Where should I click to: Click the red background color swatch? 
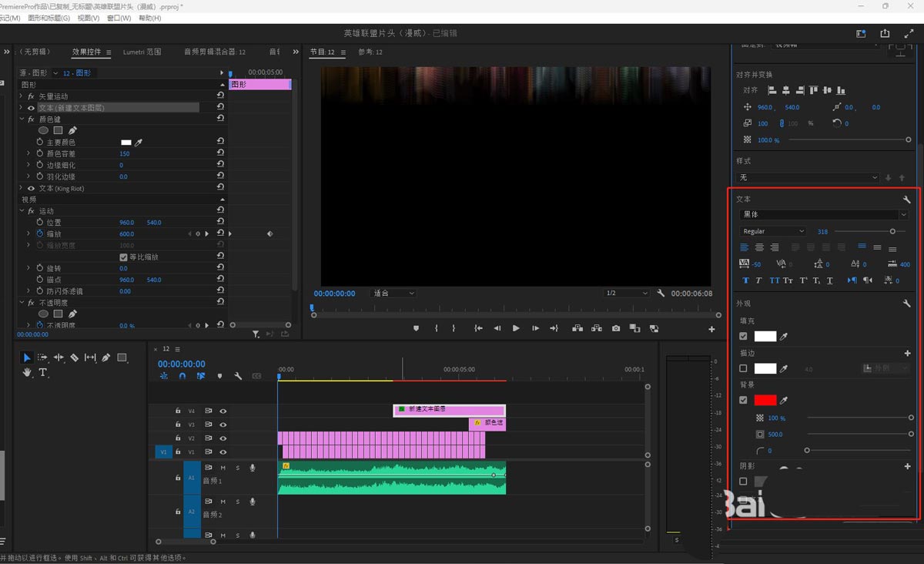(x=765, y=401)
